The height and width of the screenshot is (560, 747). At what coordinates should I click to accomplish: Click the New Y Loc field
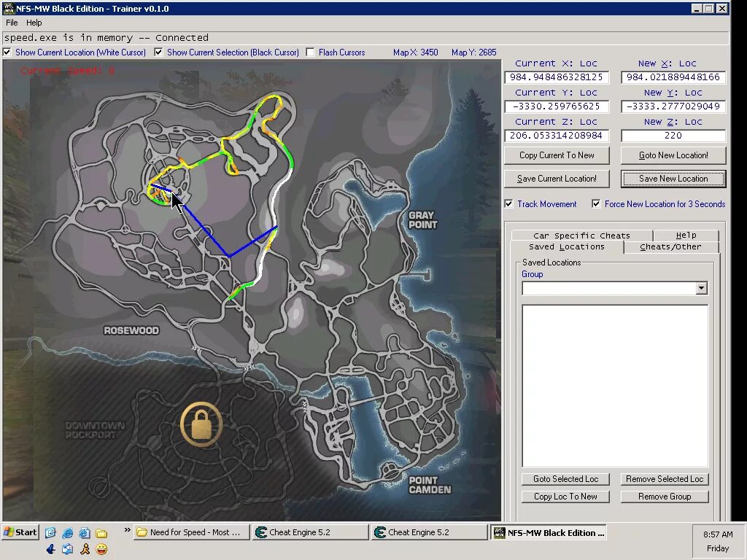click(x=673, y=106)
